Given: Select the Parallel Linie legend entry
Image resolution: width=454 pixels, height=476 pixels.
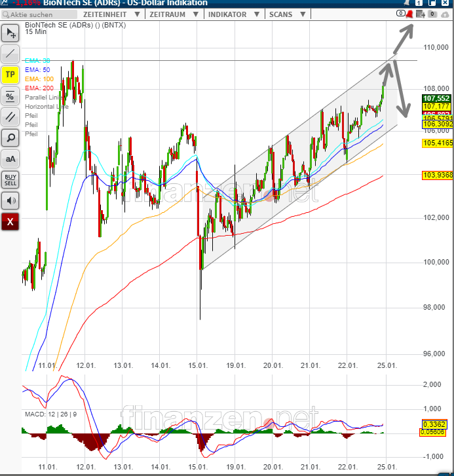Looking at the screenshot, I should coord(43,97).
